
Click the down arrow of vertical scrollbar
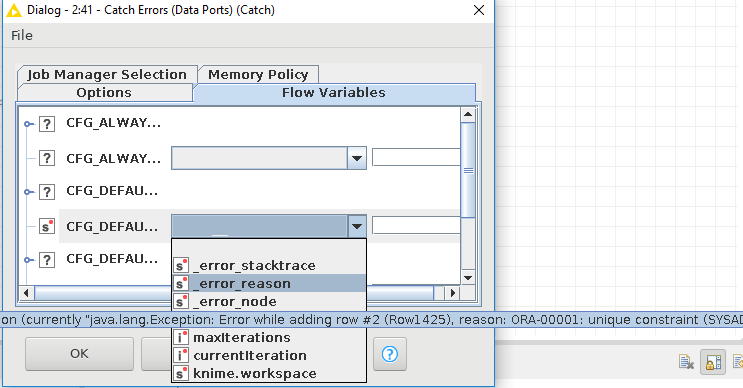[x=468, y=278]
